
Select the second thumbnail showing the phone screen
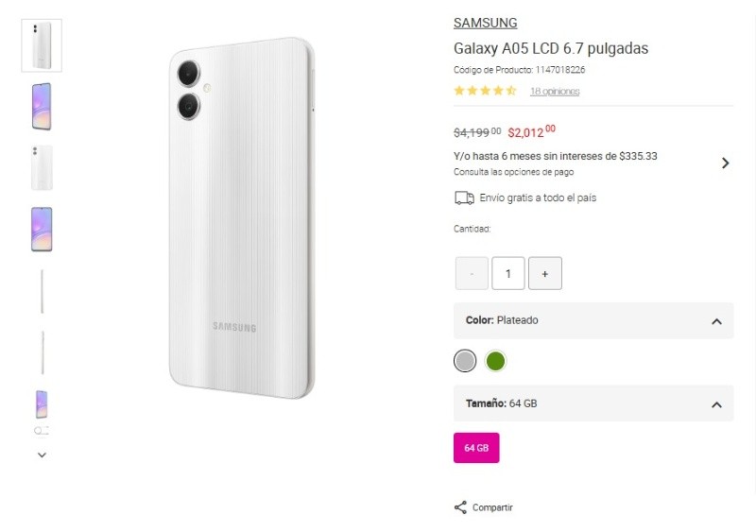(x=42, y=106)
